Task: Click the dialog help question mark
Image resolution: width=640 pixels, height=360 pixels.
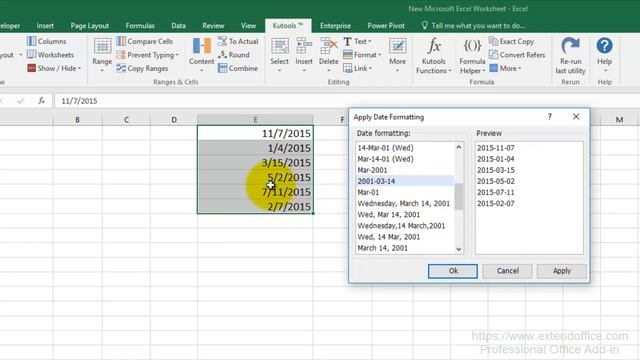Action: click(x=549, y=117)
